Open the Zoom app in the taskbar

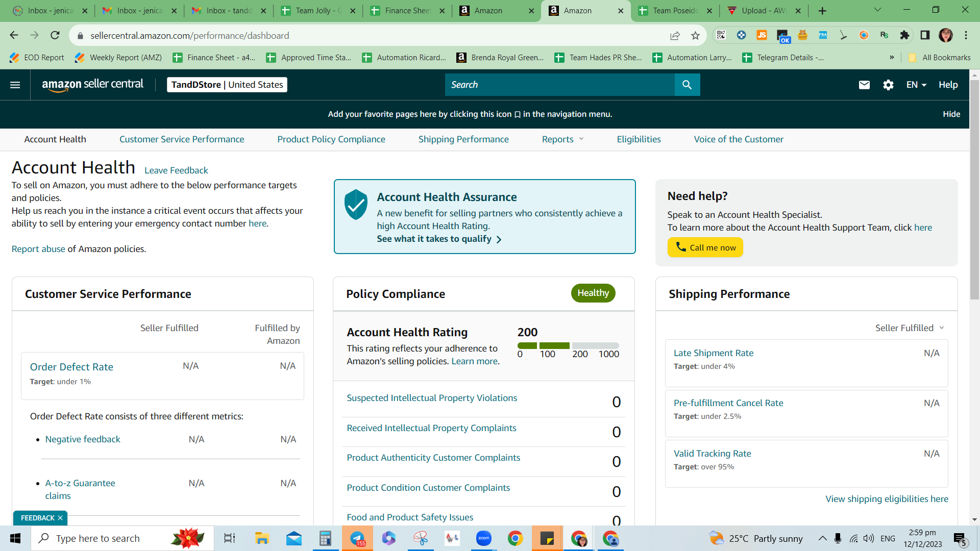coord(483,538)
